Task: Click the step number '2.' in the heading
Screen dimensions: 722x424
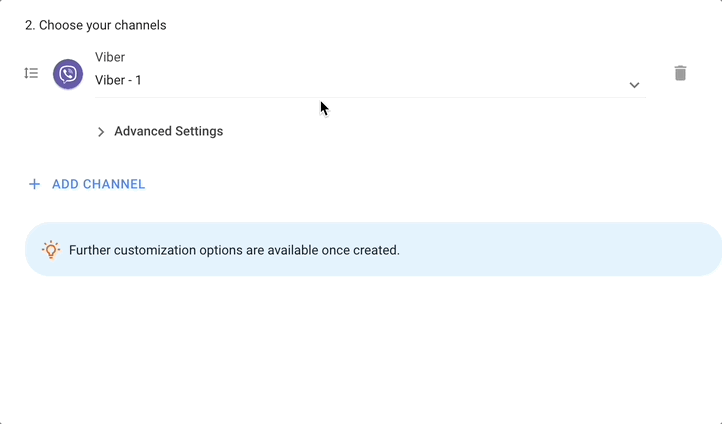Action: coord(30,25)
